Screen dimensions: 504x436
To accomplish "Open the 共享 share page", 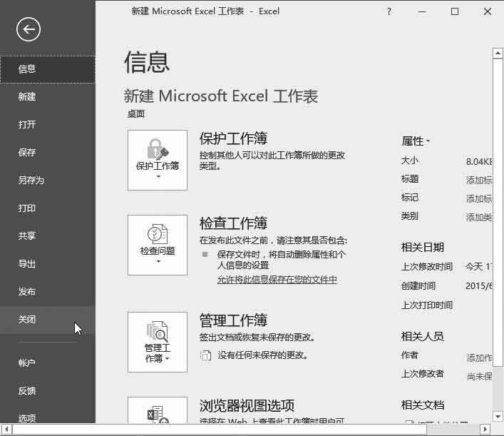I will coord(27,236).
